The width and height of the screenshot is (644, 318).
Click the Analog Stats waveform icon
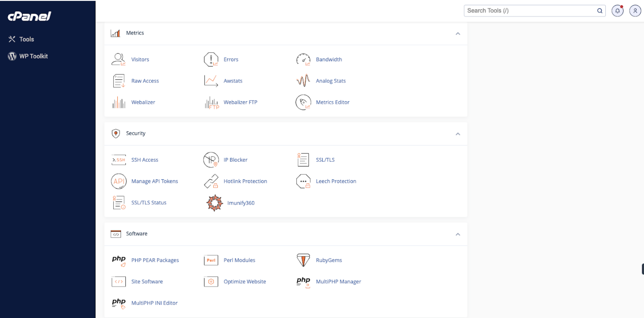point(303,81)
